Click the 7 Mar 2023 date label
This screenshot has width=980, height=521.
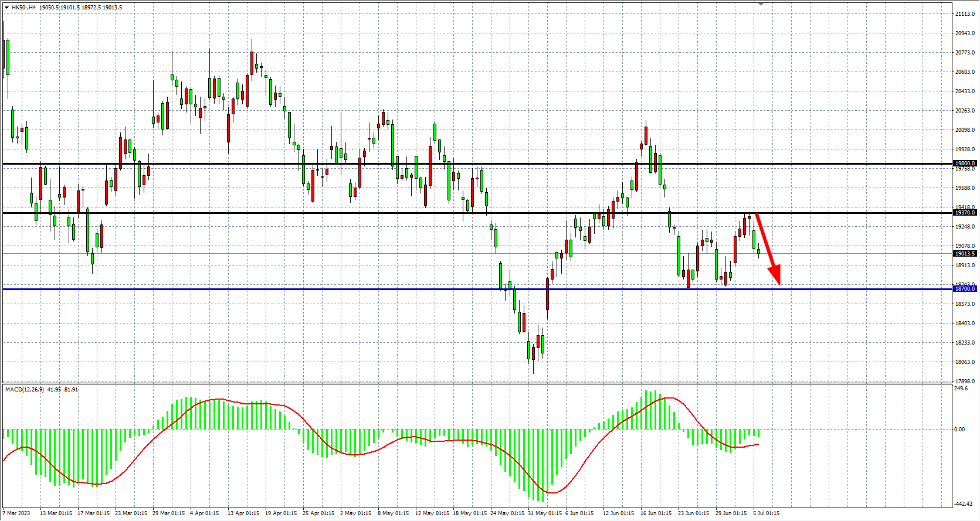[16, 513]
